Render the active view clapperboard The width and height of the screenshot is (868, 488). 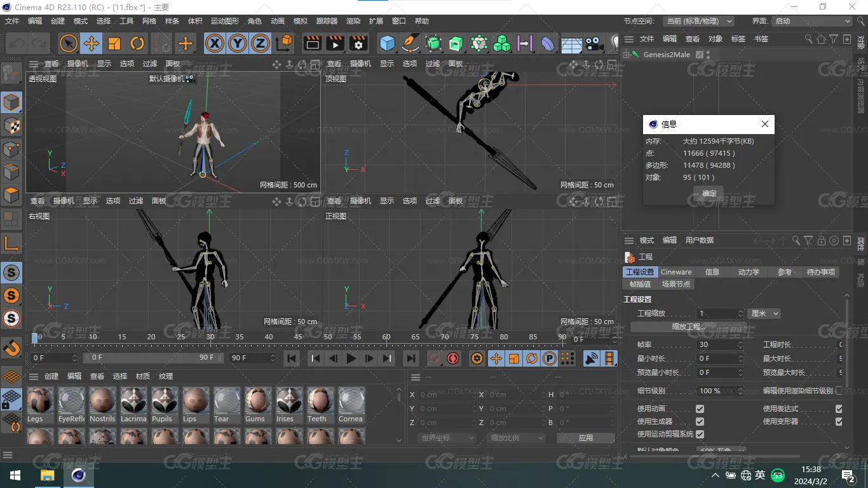313,43
